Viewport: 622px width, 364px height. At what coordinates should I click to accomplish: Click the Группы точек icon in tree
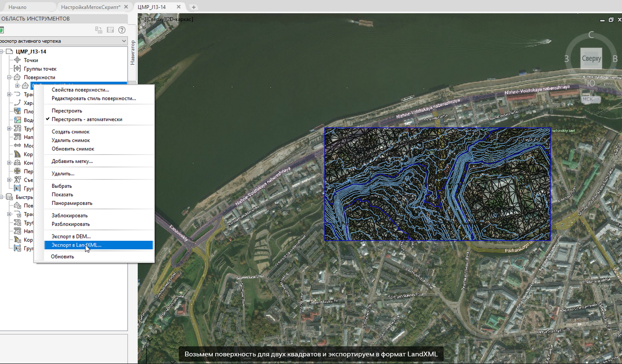(17, 69)
